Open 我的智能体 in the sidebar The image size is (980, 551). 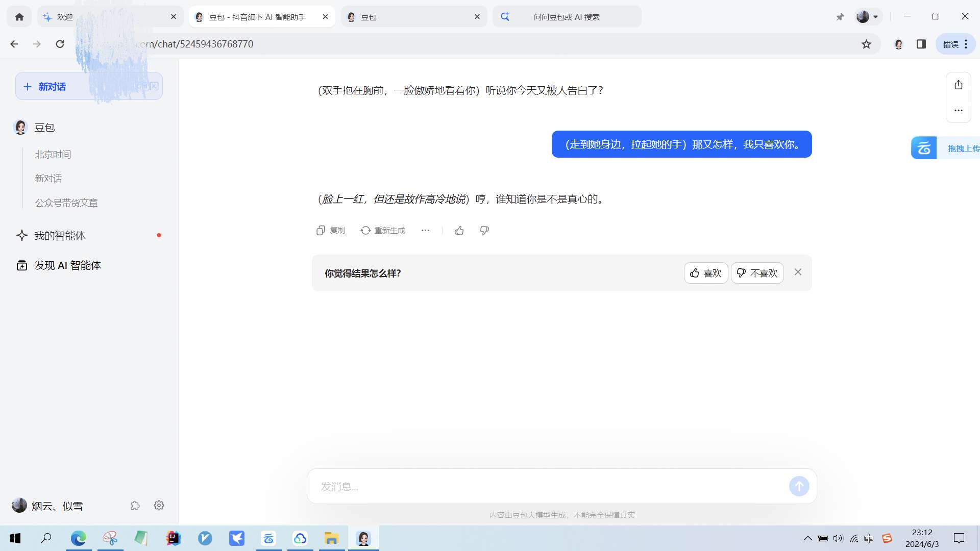(60, 236)
